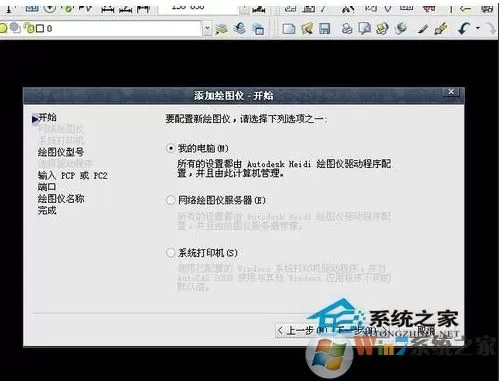Toggle the layer 0 freeze icon
This screenshot has height=381, width=503.
pyautogui.click(x=15, y=28)
